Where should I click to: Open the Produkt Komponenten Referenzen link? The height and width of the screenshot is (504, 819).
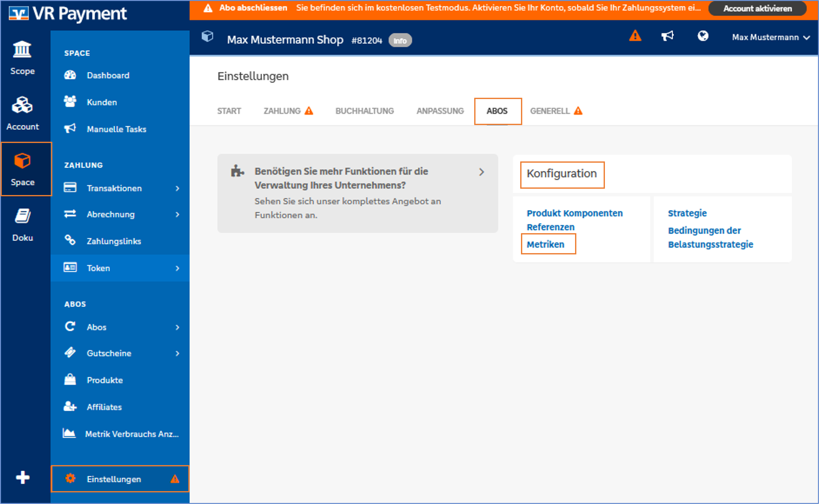tap(574, 220)
